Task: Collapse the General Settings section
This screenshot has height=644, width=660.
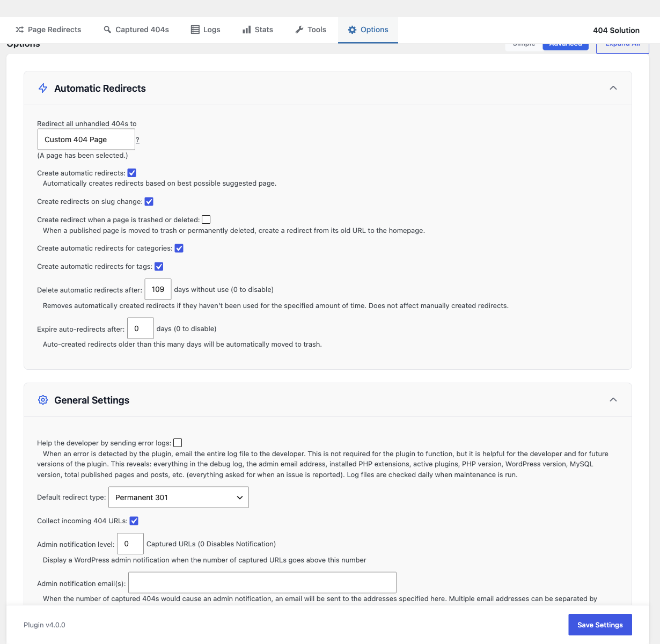Action: [x=613, y=400]
